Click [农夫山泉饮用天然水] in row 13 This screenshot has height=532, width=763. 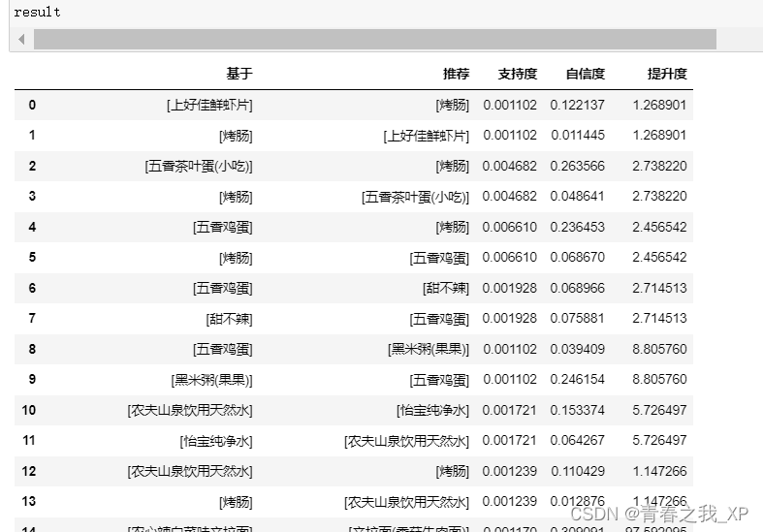coord(406,501)
